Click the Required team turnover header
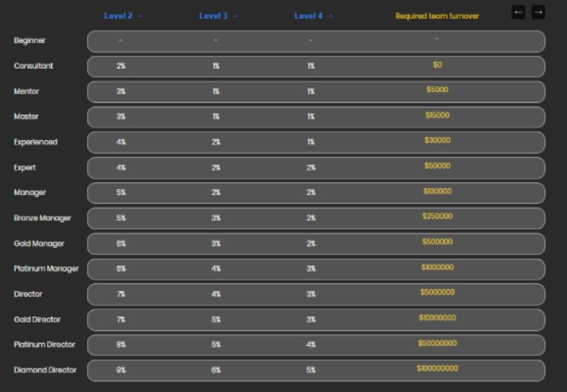The width and height of the screenshot is (567, 392). click(437, 16)
